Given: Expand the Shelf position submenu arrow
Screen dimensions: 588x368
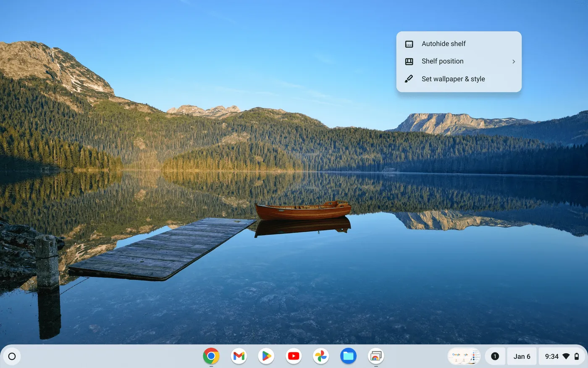Looking at the screenshot, I should [514, 61].
